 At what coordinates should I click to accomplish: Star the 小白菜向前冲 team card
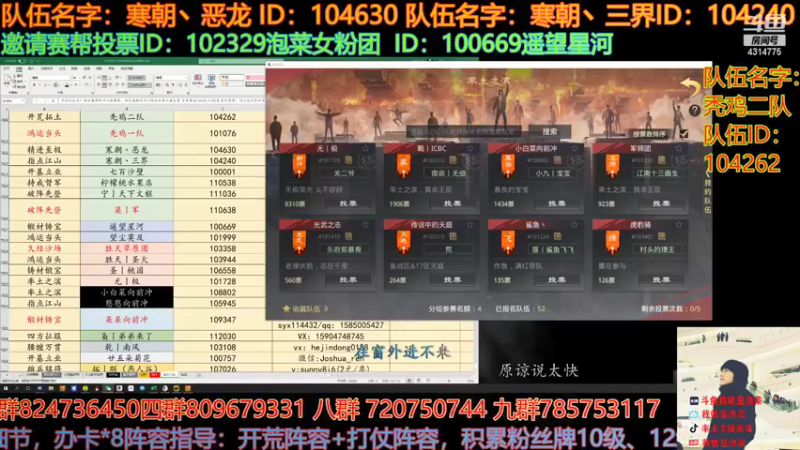(x=574, y=148)
